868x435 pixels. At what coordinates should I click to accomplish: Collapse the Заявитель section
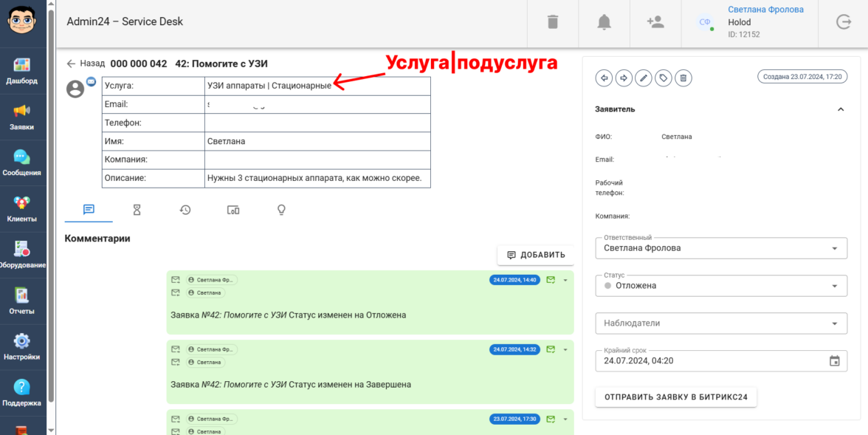click(841, 109)
